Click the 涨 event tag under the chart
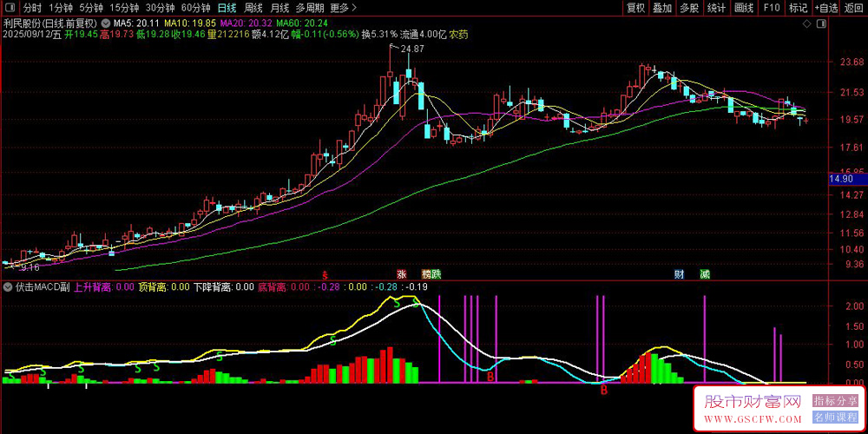 coord(401,274)
